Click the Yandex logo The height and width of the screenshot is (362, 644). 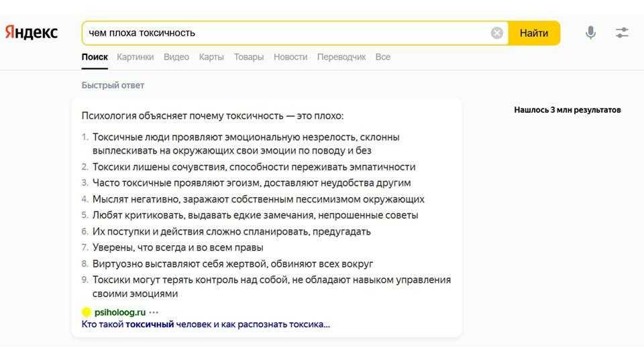point(32,33)
